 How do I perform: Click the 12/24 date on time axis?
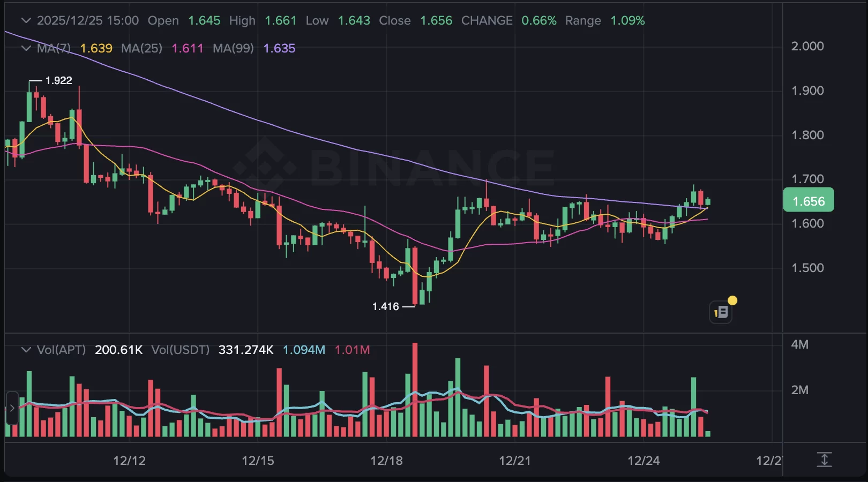click(x=643, y=461)
